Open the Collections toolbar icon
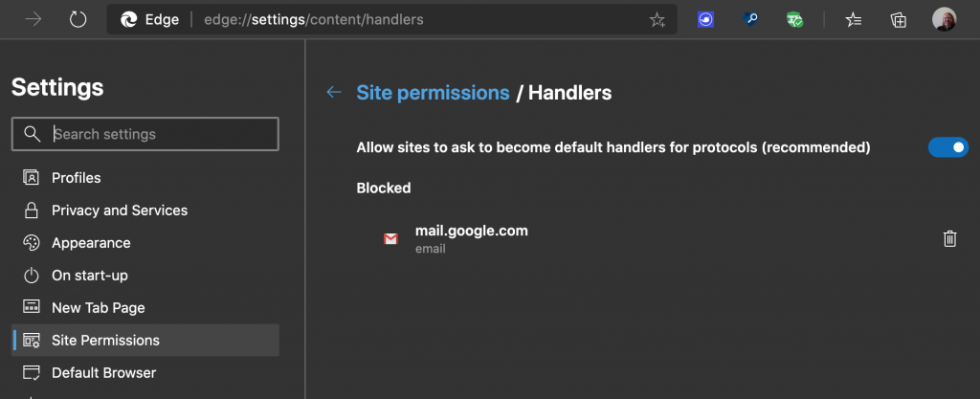This screenshot has width=980, height=399. (x=899, y=19)
